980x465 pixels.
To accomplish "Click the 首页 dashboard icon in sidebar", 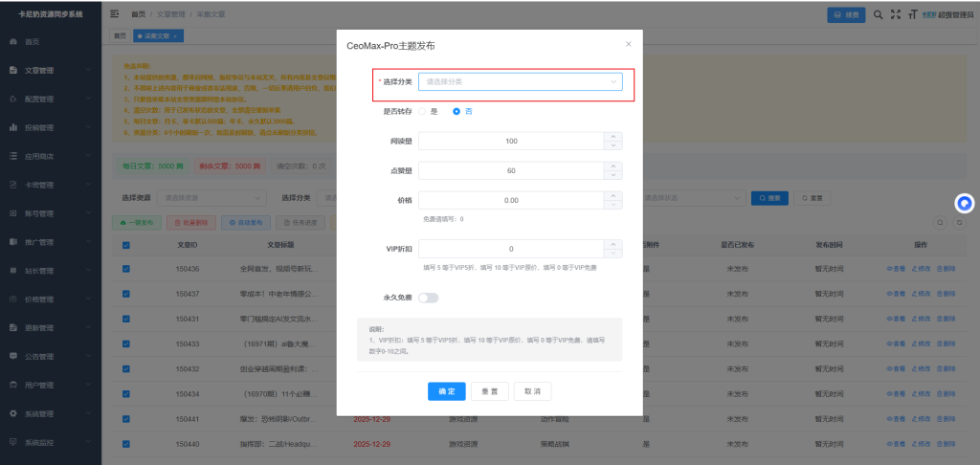I will pos(13,41).
